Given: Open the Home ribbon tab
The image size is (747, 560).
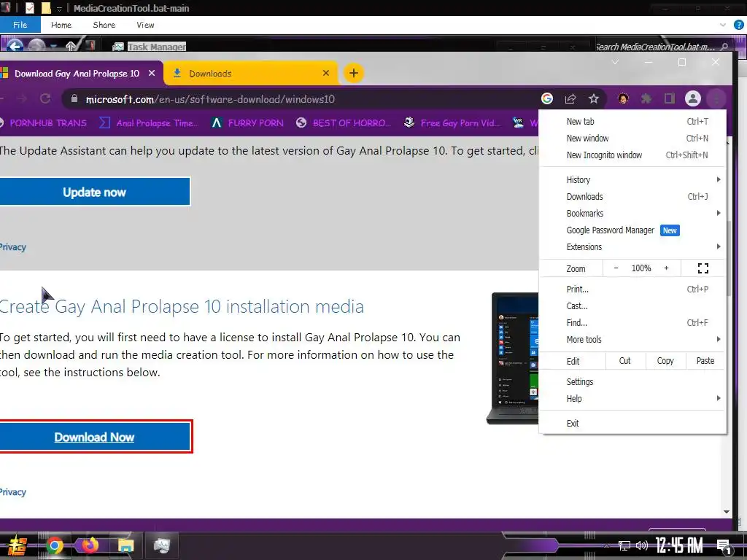Looking at the screenshot, I should click(x=61, y=25).
